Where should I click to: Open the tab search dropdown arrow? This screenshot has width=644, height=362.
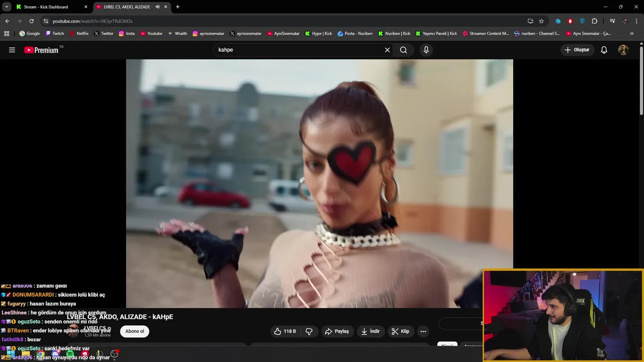tap(7, 7)
